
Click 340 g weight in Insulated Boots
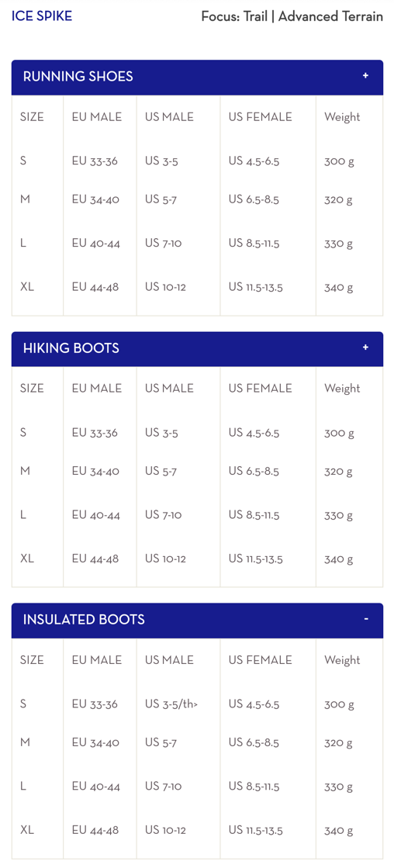339,830
